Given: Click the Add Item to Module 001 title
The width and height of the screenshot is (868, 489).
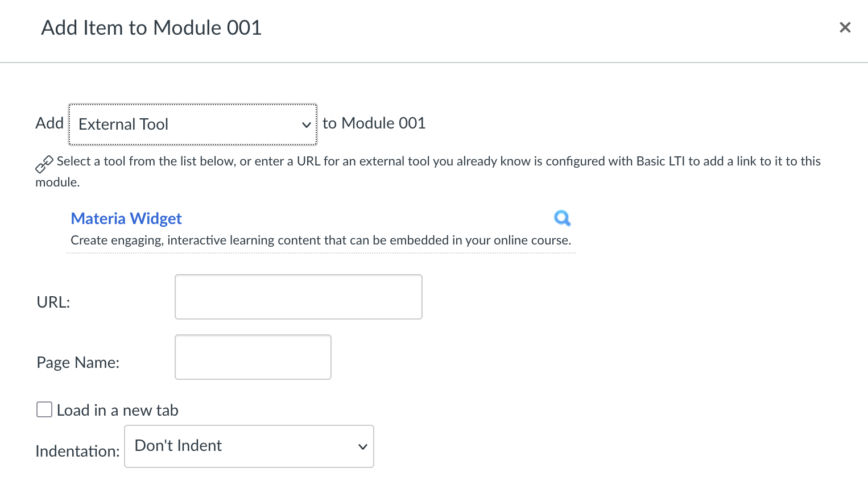Looking at the screenshot, I should [151, 27].
